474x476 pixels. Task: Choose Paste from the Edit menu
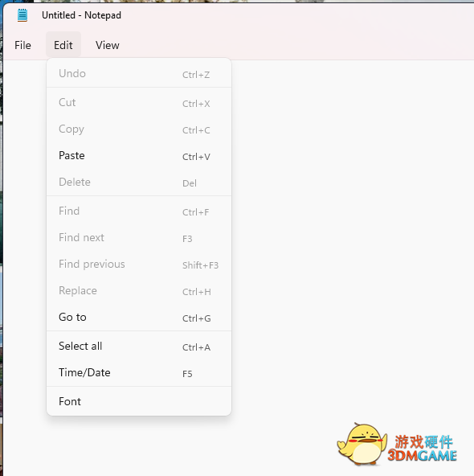coord(139,156)
